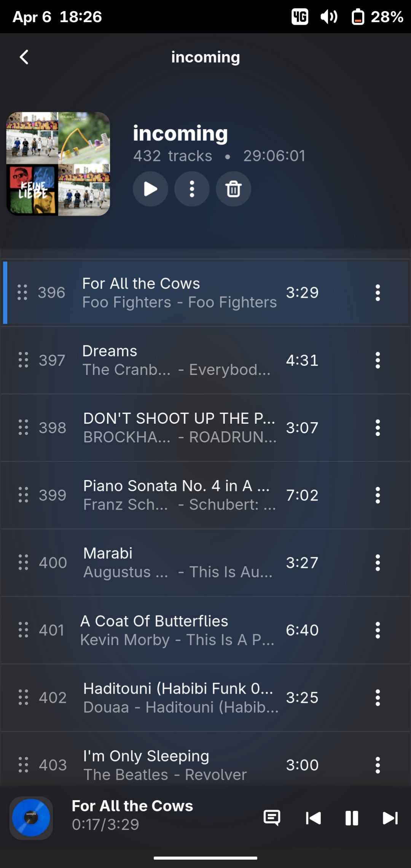
Task: Open now playing vinyl thumbnail
Action: click(x=31, y=818)
